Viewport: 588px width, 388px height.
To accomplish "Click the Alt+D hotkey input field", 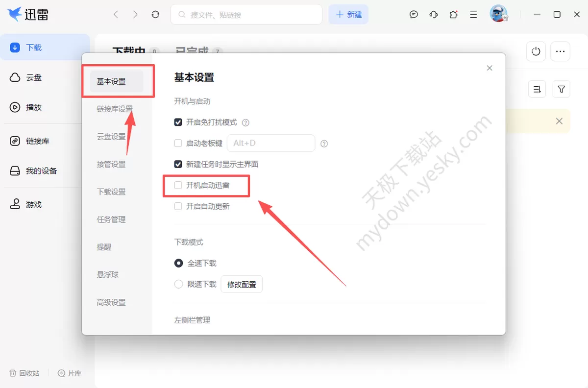I will (x=271, y=144).
